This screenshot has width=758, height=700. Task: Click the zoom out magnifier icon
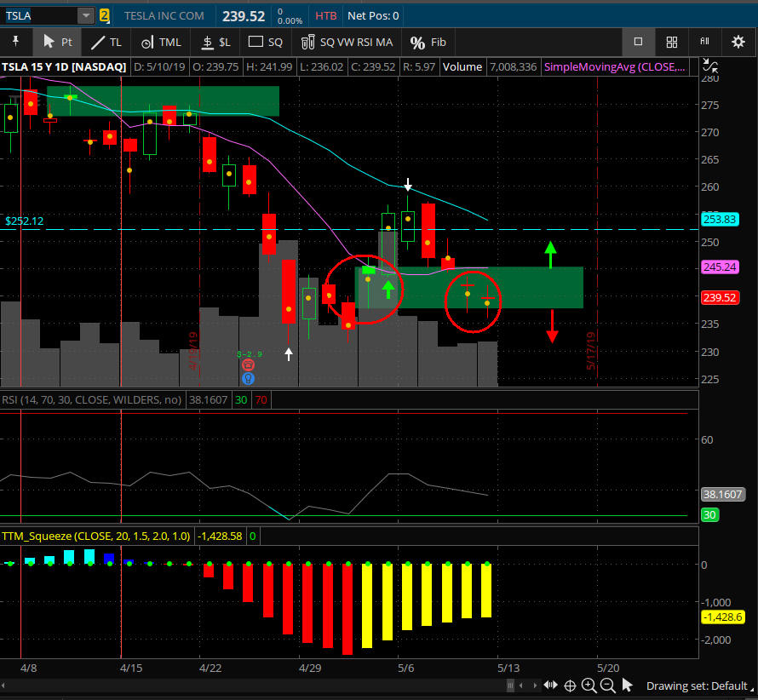point(607,686)
